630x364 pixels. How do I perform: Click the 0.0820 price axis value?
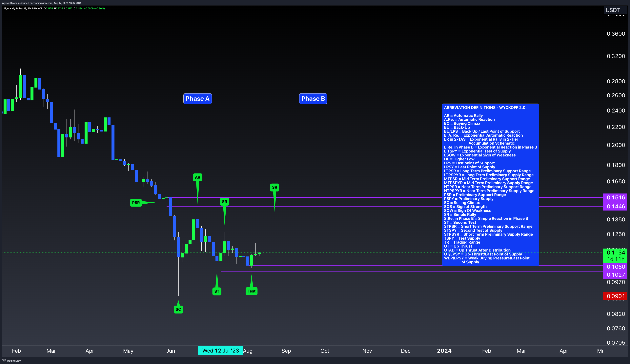coord(616,314)
